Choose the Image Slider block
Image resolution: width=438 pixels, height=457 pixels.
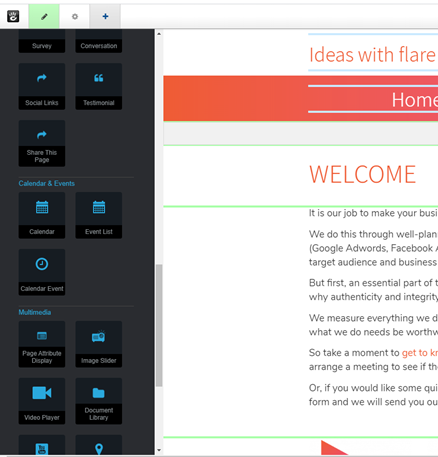coord(99,344)
